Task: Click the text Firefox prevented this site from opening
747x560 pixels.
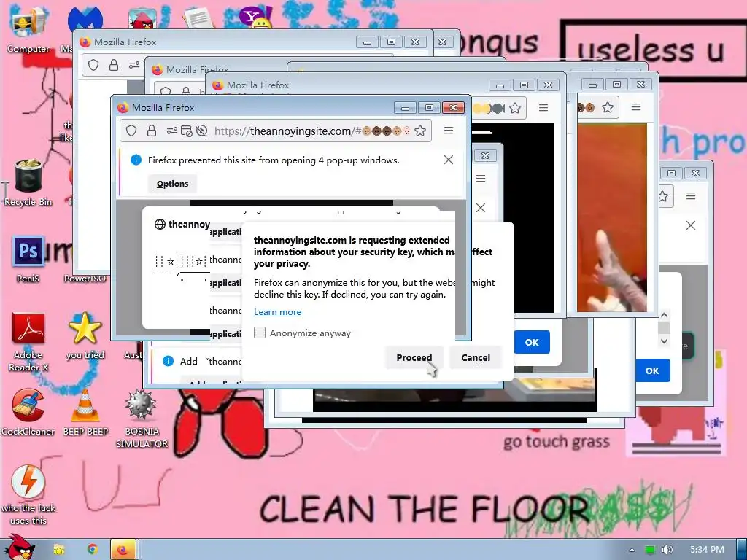Action: coord(274,160)
